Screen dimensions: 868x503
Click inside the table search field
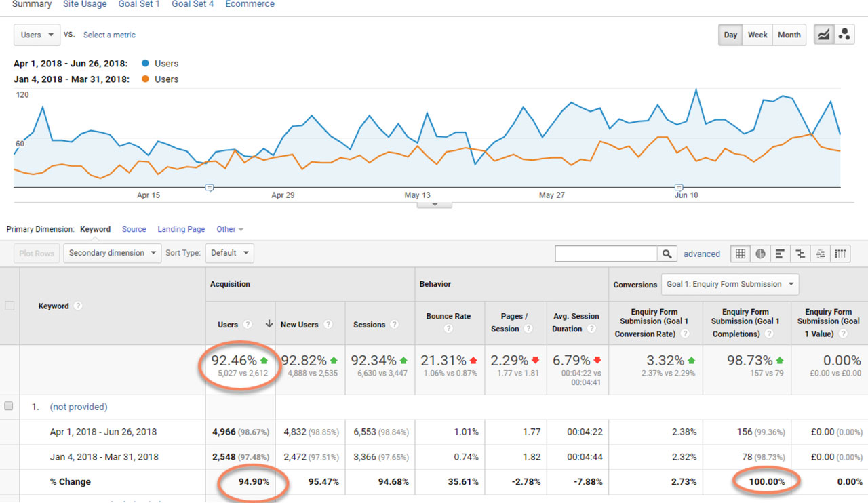click(x=606, y=254)
